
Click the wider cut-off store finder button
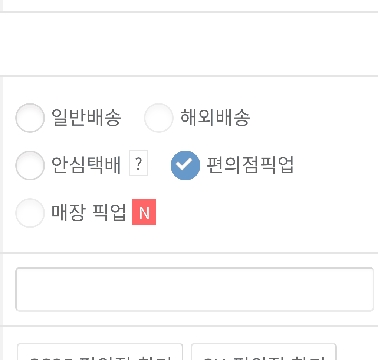click(x=100, y=352)
